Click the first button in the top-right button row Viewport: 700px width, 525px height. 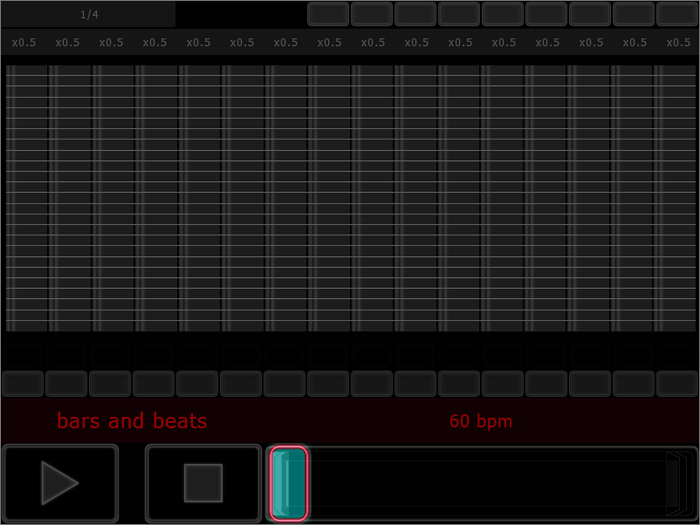[328, 14]
